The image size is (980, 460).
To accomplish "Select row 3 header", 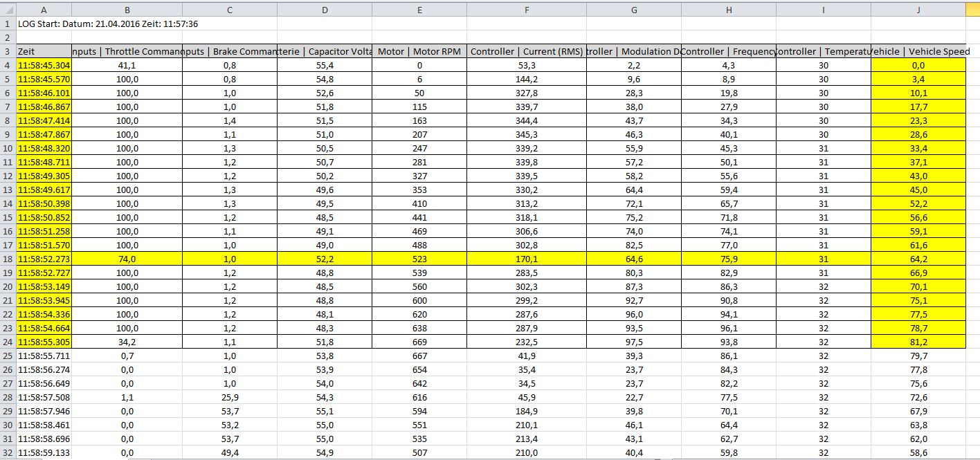I will tap(8, 51).
